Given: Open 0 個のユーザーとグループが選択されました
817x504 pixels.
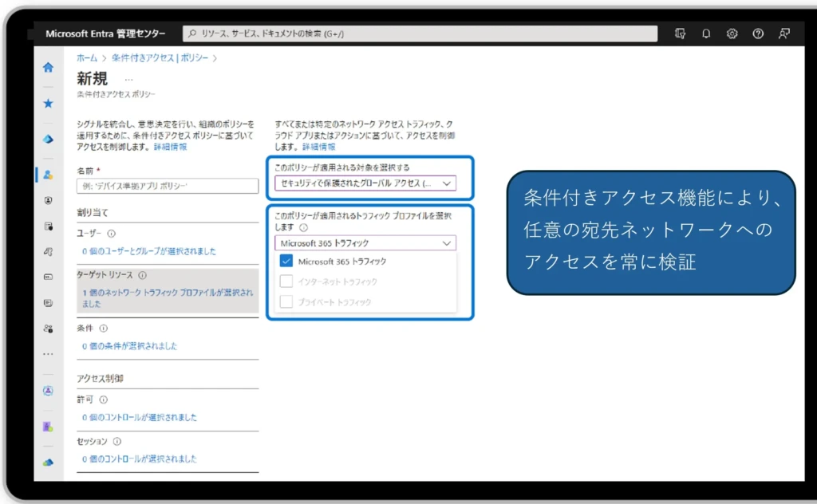Looking at the screenshot, I should coord(149,251).
